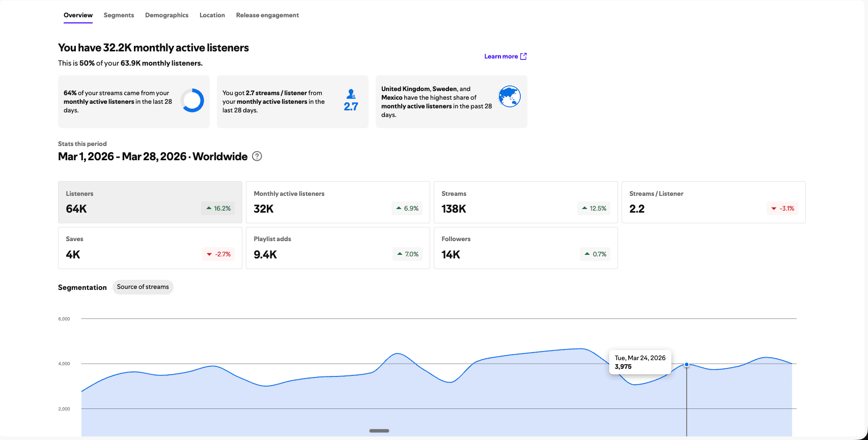The height and width of the screenshot is (440, 868).
Task: Click the 7.0% change badge
Action: click(x=407, y=254)
